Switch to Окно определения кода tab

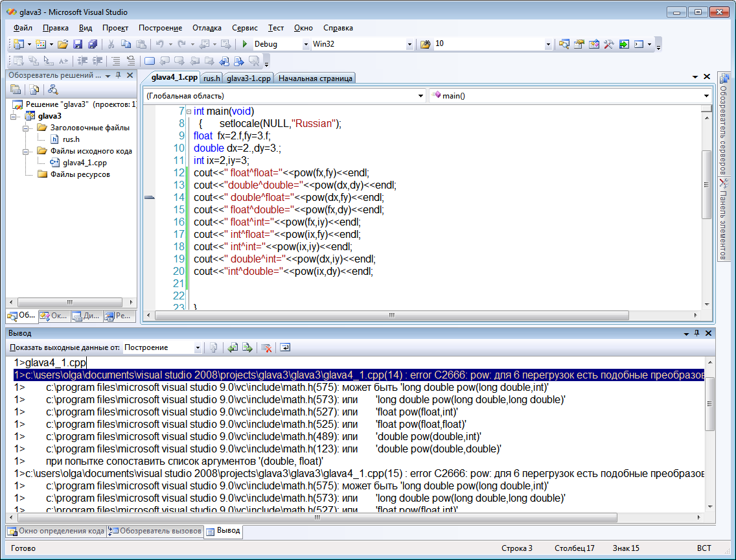[x=56, y=531]
